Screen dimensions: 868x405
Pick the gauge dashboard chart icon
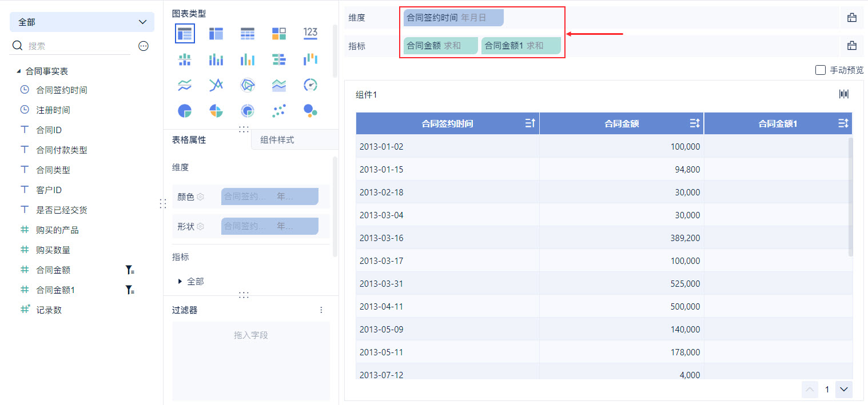[x=310, y=85]
